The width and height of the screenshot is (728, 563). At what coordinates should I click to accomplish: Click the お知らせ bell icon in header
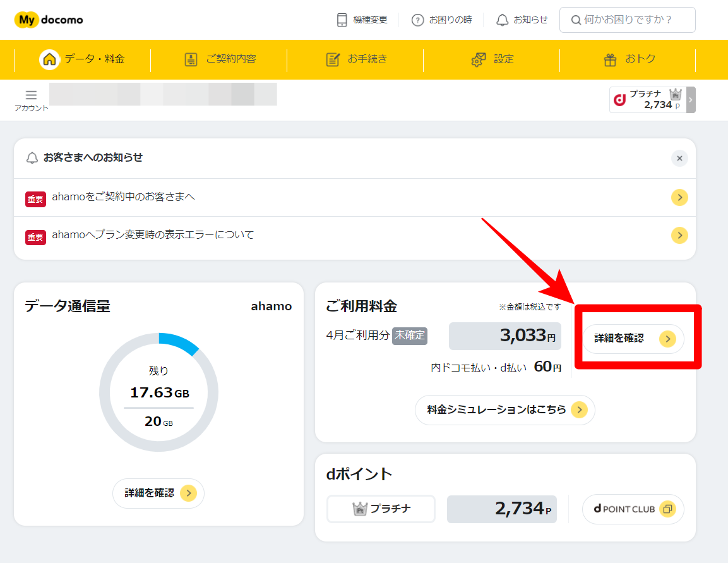[x=502, y=20]
